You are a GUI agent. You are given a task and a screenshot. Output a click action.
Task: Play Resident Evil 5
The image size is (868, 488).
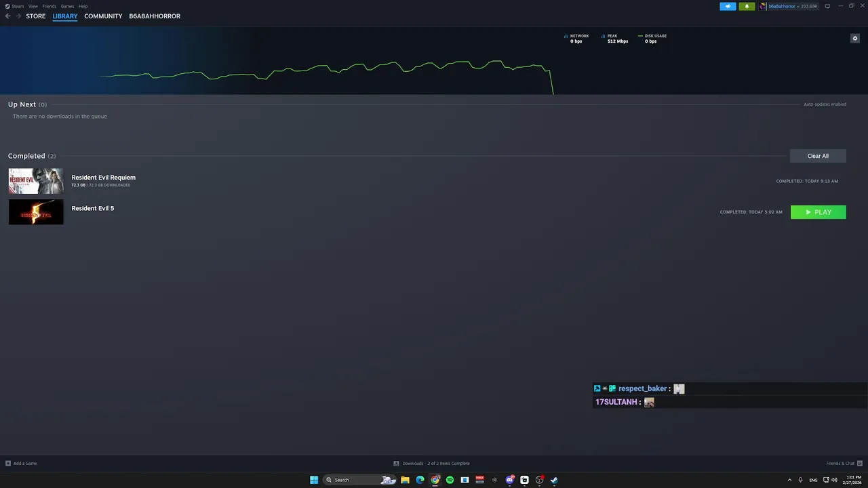(818, 212)
